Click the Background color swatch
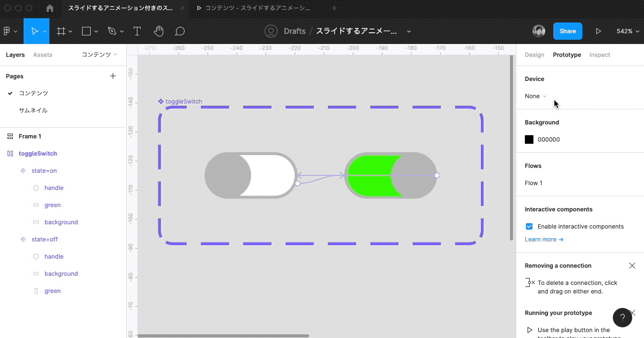Image resolution: width=644 pixels, height=338 pixels. pyautogui.click(x=529, y=139)
